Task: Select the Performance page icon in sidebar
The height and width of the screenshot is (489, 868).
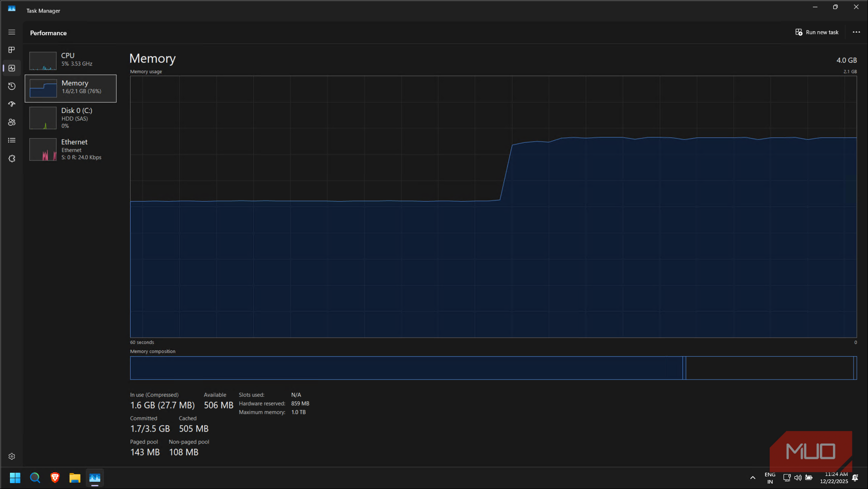Action: point(12,68)
